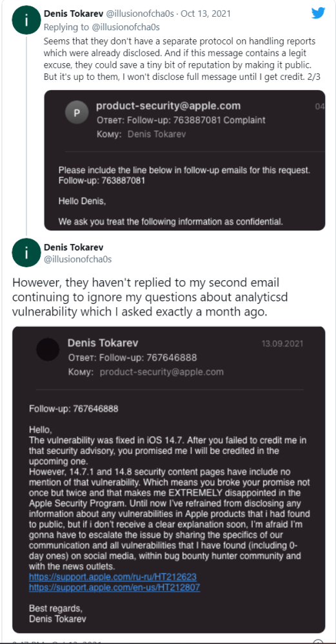Click product-security@apple.com sender address
336x644 pixels.
point(168,106)
